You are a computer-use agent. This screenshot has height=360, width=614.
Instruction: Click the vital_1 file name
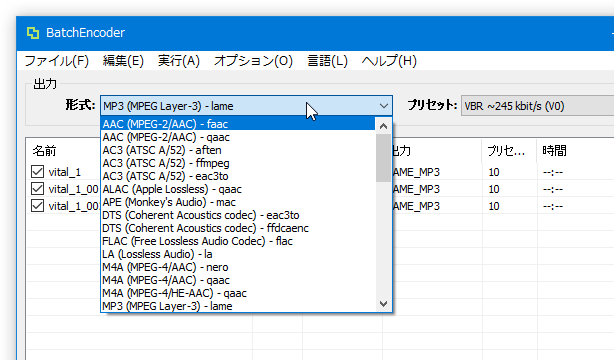point(65,172)
